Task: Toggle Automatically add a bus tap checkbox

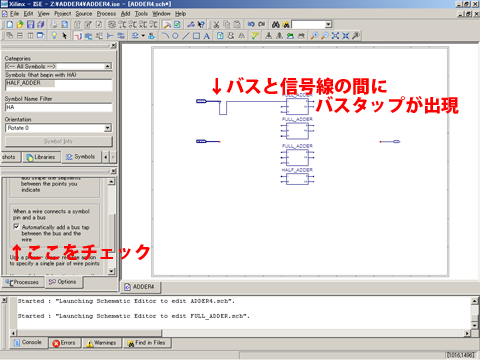Action: point(16,227)
